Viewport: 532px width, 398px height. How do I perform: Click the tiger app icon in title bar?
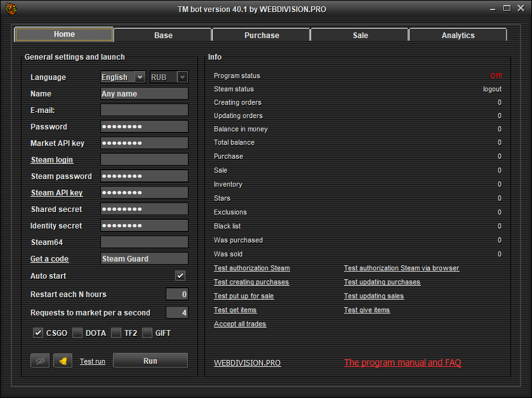(9, 8)
